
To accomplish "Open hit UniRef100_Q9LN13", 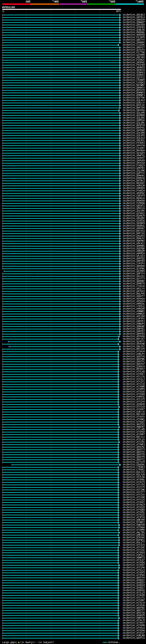I will [133, 15].
